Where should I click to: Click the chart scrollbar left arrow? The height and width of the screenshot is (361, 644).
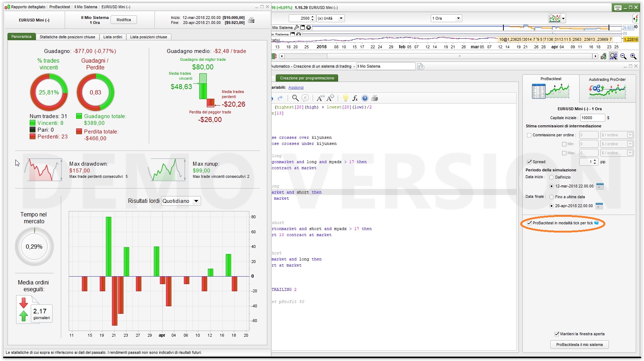(x=282, y=56)
